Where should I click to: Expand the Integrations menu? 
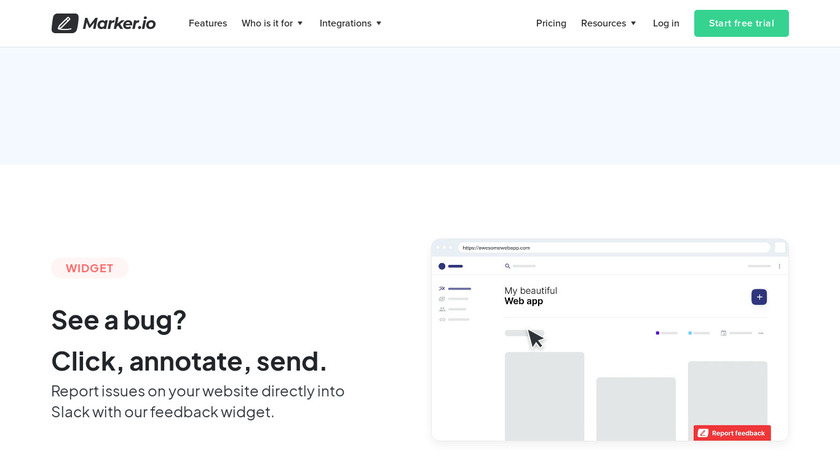point(350,23)
